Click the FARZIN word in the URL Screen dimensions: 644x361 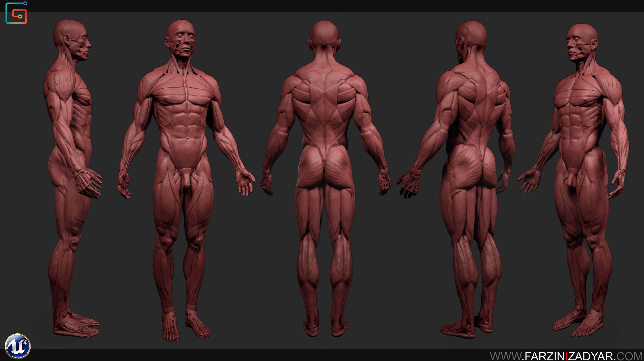(x=545, y=356)
